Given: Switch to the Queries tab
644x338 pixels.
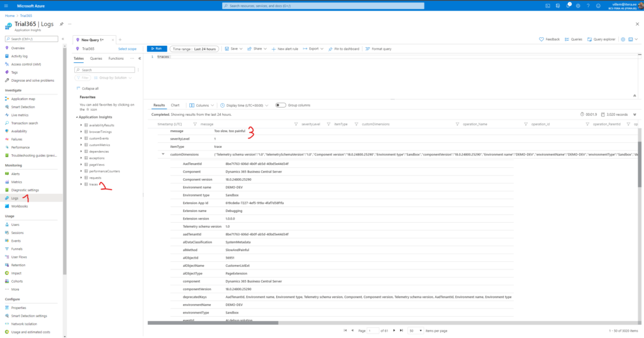Looking at the screenshot, I should tap(96, 59).
